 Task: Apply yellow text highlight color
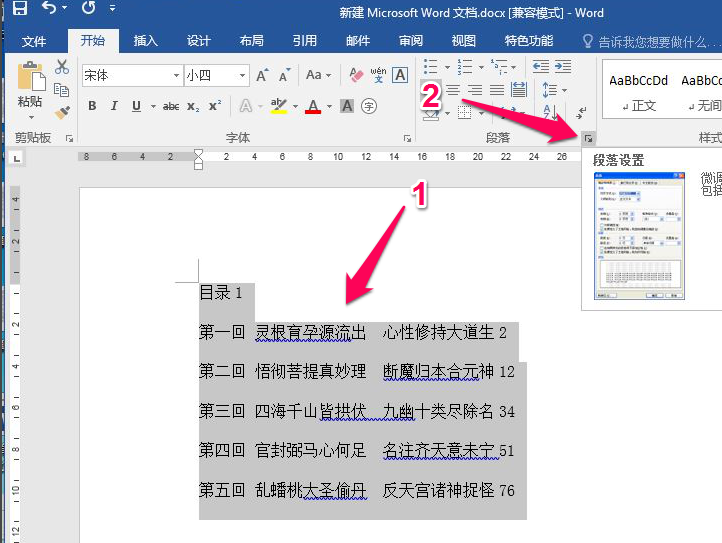(279, 106)
